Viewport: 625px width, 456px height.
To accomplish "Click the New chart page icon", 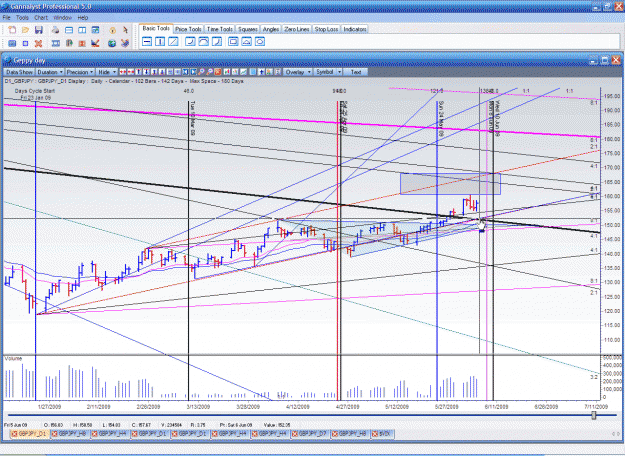I will (12, 30).
